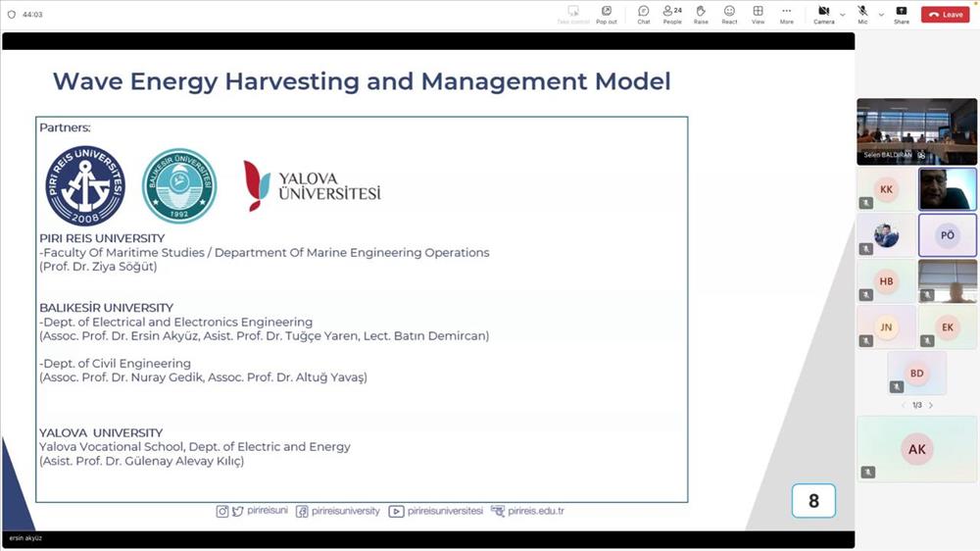Go to previous participant page

coord(904,405)
